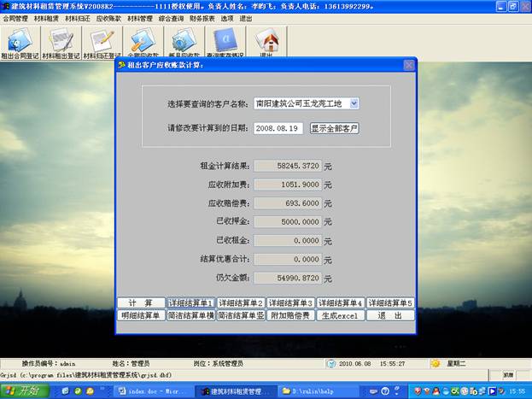This screenshot has width=532, height=399.
Task: Click the calculation date input field
Action: pyautogui.click(x=278, y=128)
